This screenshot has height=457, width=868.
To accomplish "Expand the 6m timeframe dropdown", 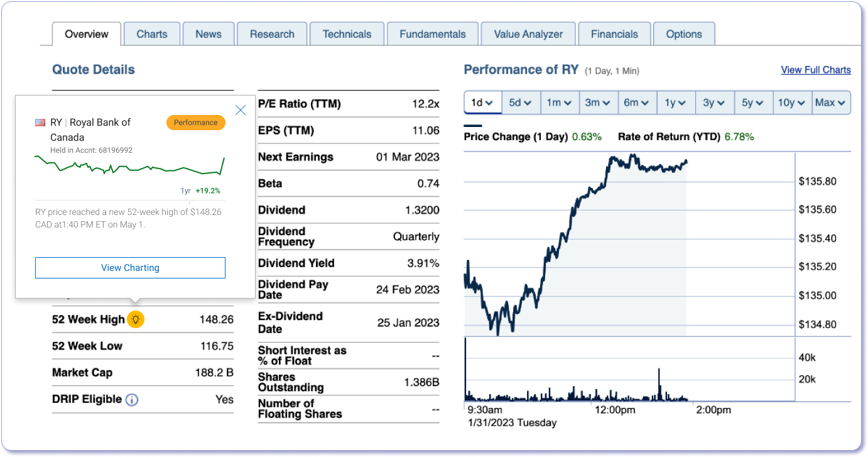I will [637, 102].
